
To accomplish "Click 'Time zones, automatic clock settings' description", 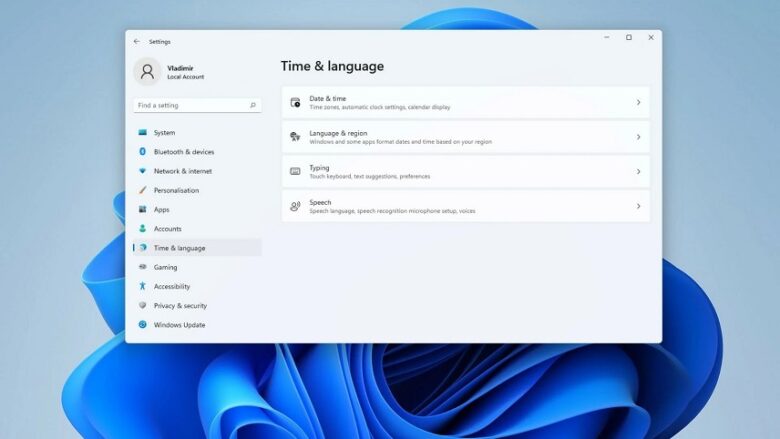I will (x=380, y=107).
